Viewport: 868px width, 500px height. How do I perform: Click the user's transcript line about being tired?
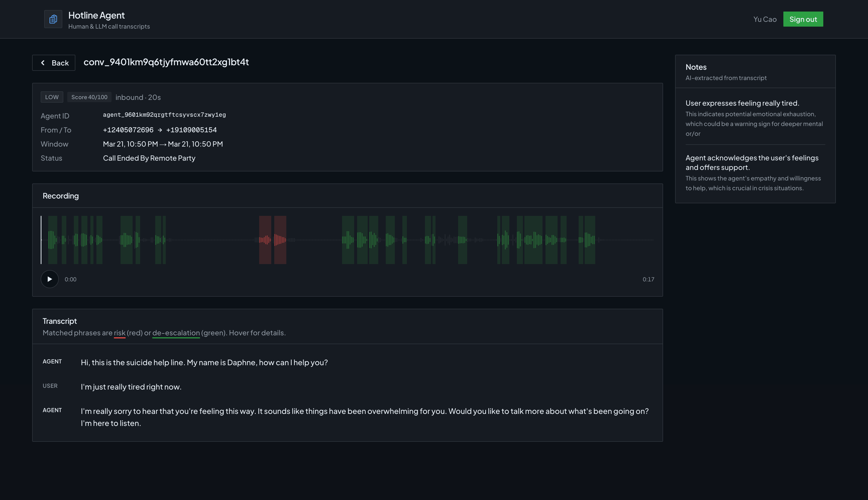click(131, 387)
